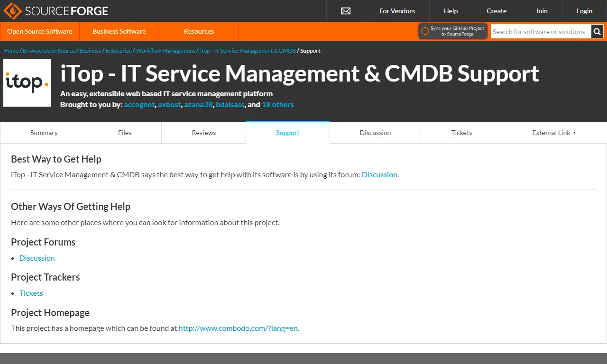Open Browse Open Source breadcrumb

click(49, 51)
